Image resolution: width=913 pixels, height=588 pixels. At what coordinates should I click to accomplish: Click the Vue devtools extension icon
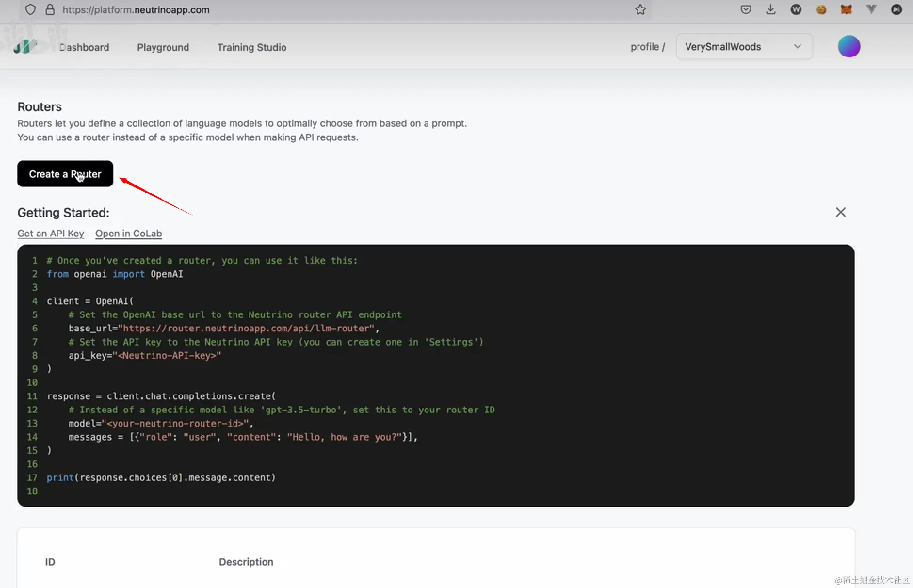871,9
